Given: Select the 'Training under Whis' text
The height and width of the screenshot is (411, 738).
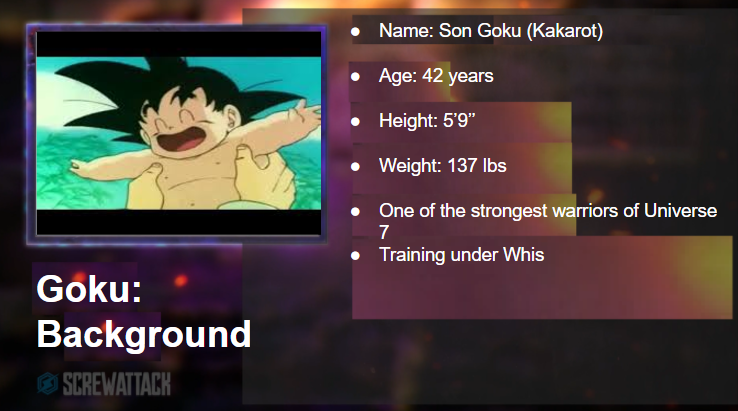Looking at the screenshot, I should pyautogui.click(x=461, y=255).
